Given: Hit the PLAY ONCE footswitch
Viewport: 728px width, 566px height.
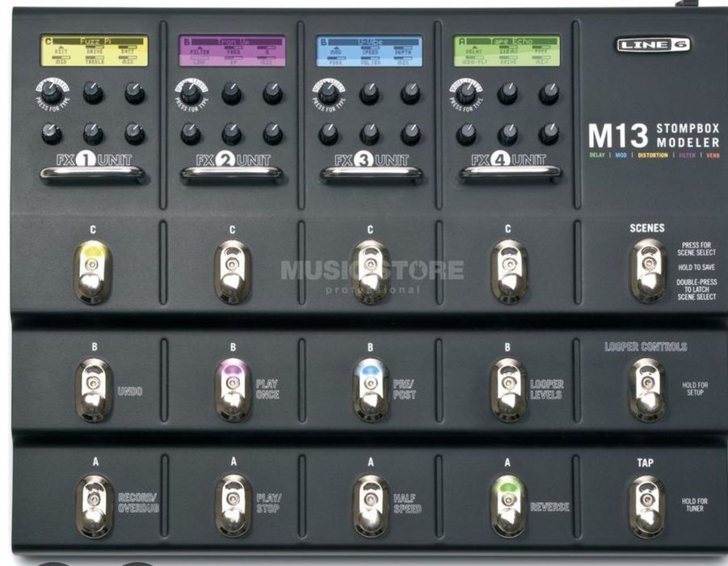Looking at the screenshot, I should [233, 390].
